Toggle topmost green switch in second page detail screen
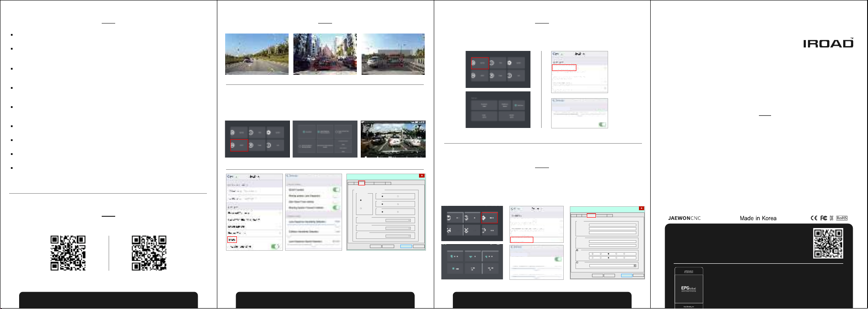The width and height of the screenshot is (868, 309). [336, 190]
